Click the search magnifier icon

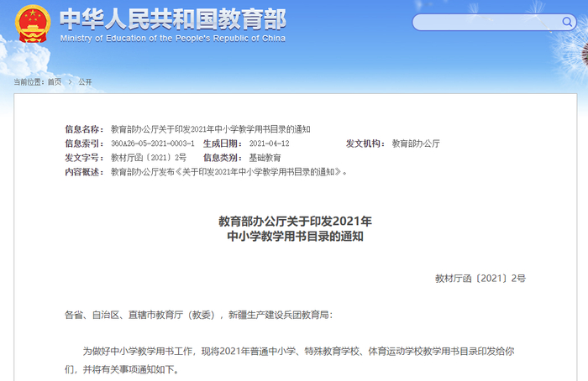[x=567, y=22]
